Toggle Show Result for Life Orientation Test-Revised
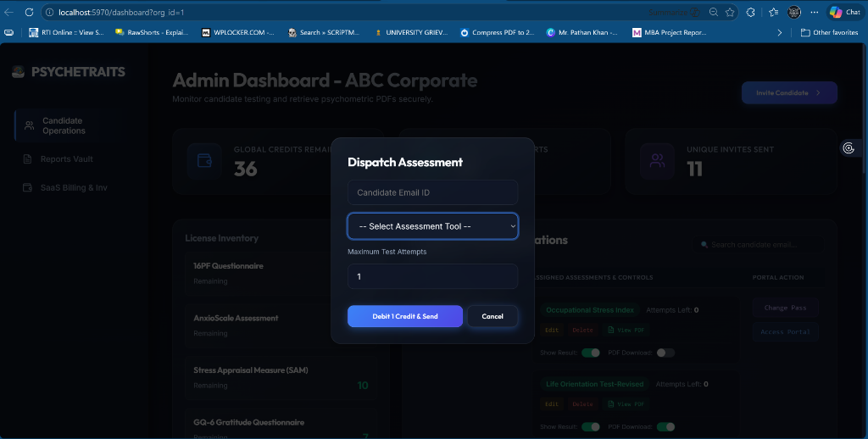This screenshot has height=439, width=868. tap(591, 427)
